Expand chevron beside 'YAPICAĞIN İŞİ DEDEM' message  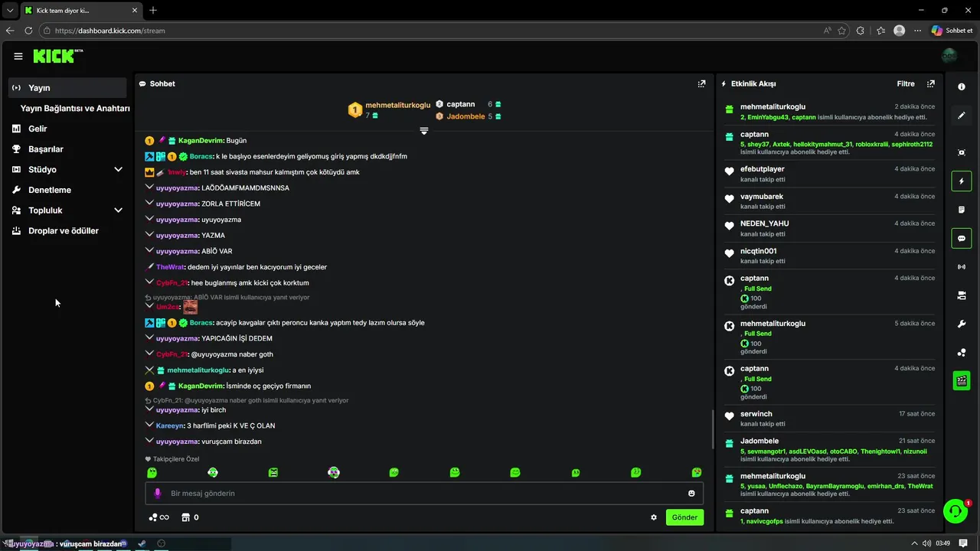coord(150,337)
